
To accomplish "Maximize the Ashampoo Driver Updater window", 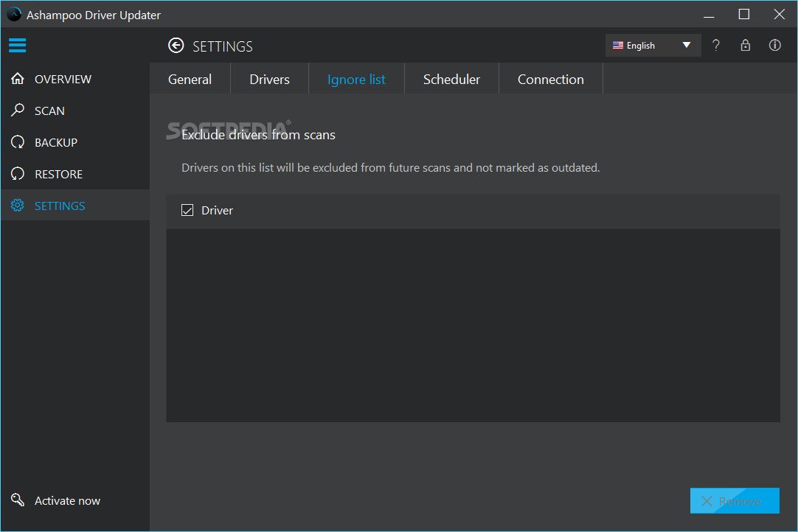I will click(x=743, y=14).
